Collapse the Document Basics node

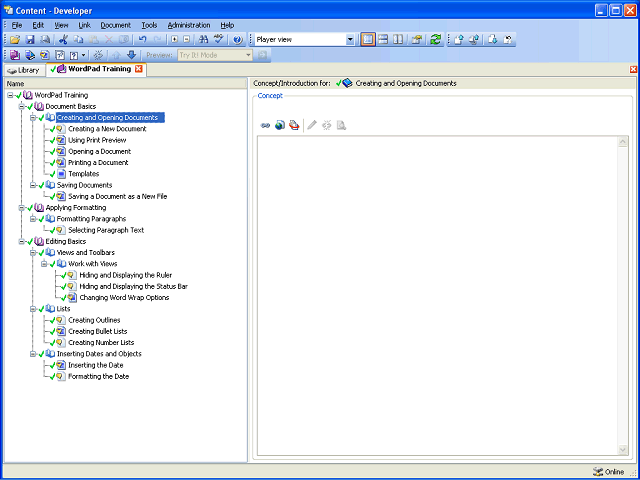(22, 107)
